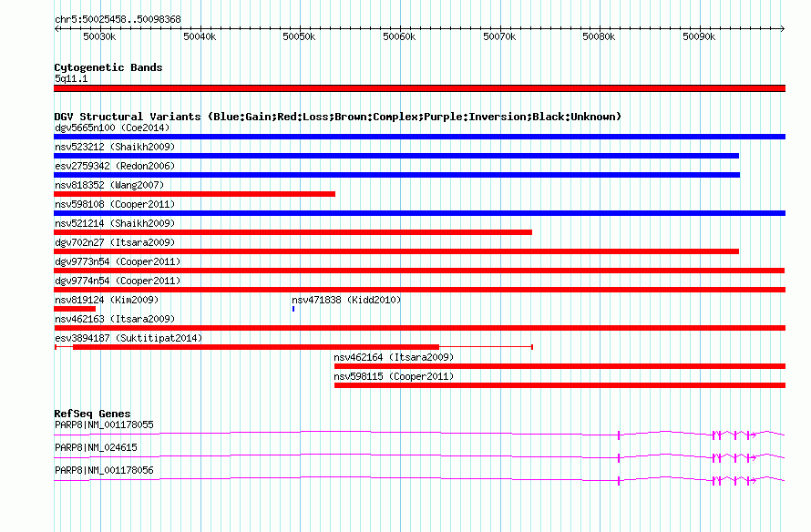Image resolution: width=811 pixels, height=532 pixels.
Task: Open variant label dgv9774n54 (Cooper2011)
Action: 118,281
